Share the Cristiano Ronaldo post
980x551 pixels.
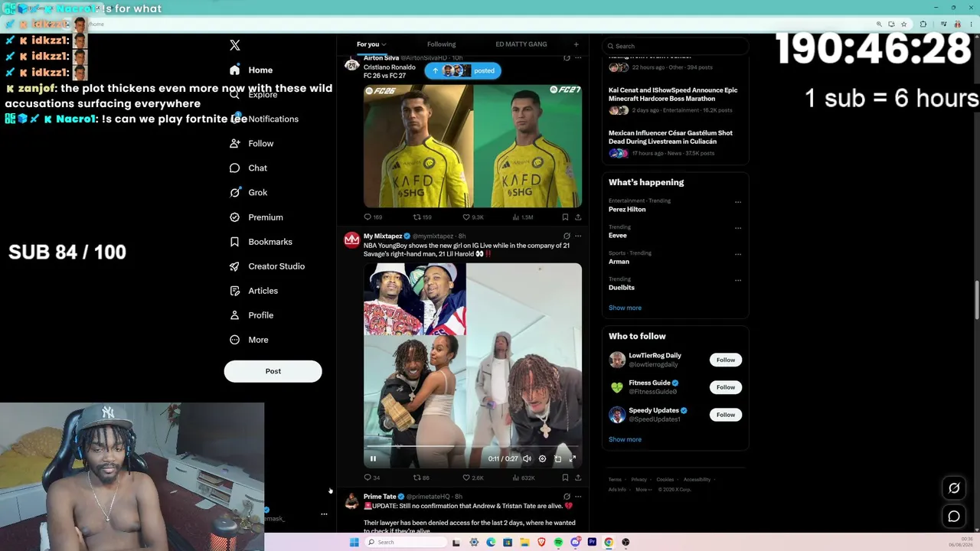point(578,217)
